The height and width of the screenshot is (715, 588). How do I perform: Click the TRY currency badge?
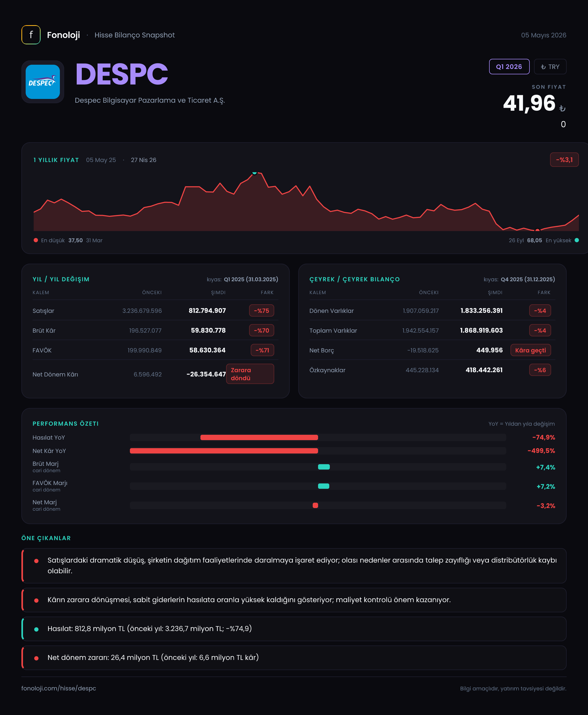point(550,67)
